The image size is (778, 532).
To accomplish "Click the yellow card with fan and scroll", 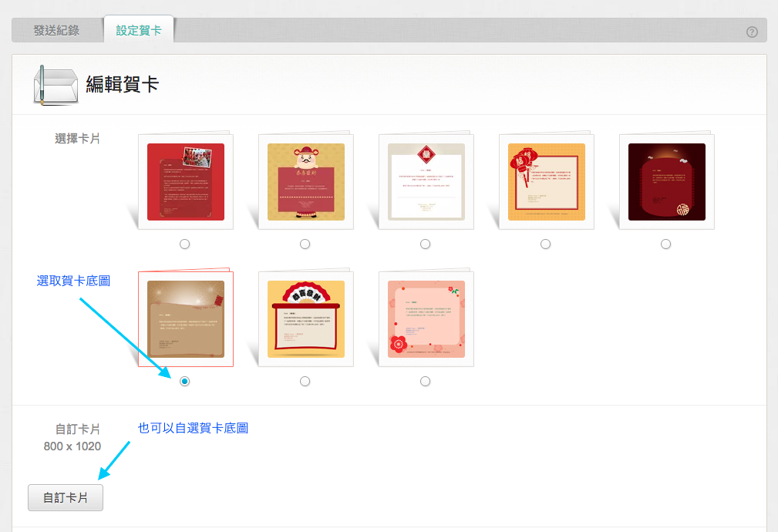I will pyautogui.click(x=305, y=319).
